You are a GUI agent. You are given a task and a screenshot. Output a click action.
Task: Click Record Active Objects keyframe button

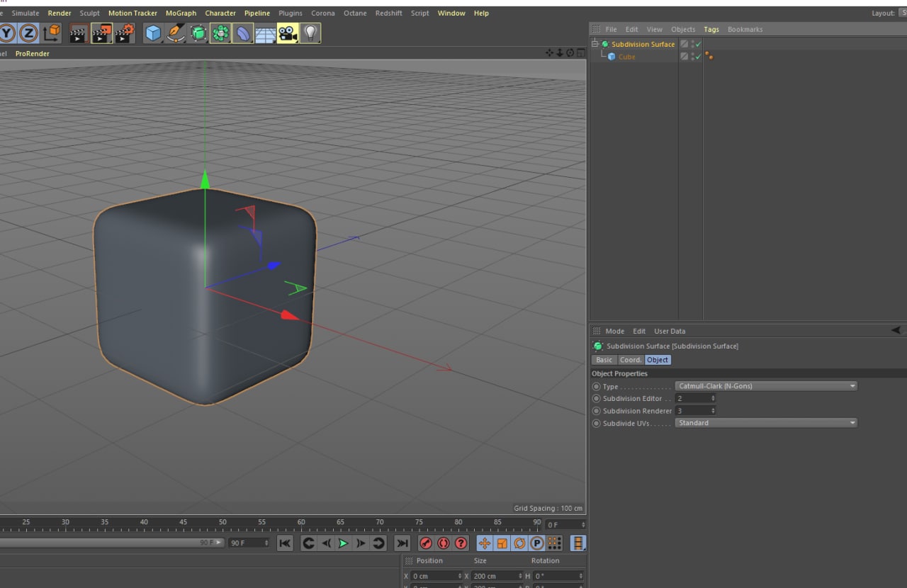426,543
